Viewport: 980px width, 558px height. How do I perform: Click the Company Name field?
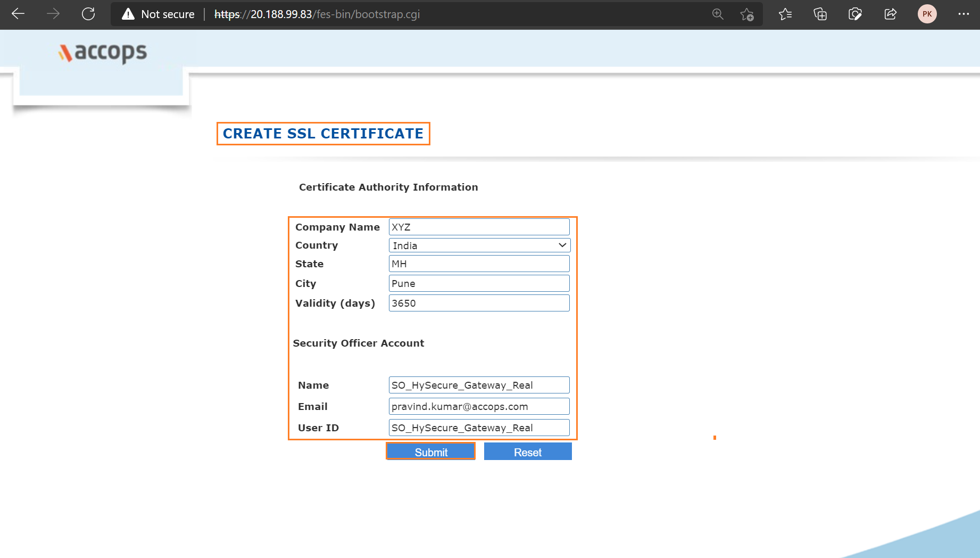[x=479, y=227]
